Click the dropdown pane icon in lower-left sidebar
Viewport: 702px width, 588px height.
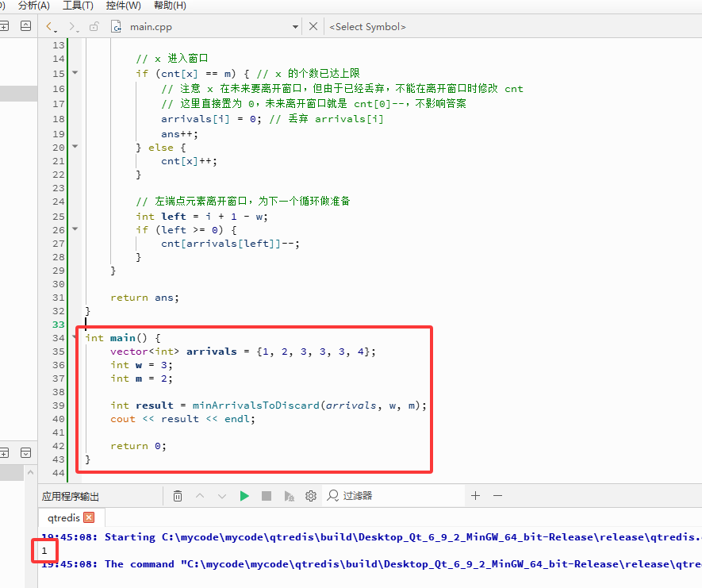click(26, 453)
